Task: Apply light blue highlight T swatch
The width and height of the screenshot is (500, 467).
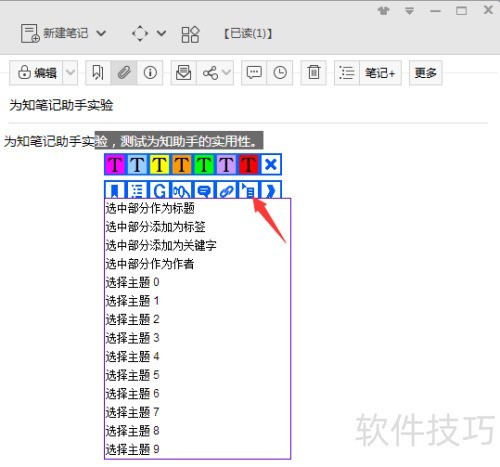Action: pos(137,164)
